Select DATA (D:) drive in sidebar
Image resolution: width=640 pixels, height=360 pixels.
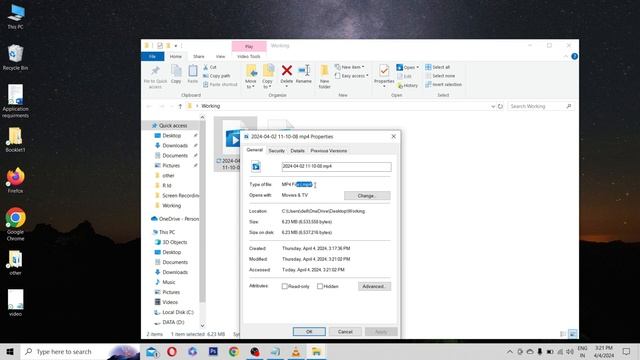pos(169,322)
